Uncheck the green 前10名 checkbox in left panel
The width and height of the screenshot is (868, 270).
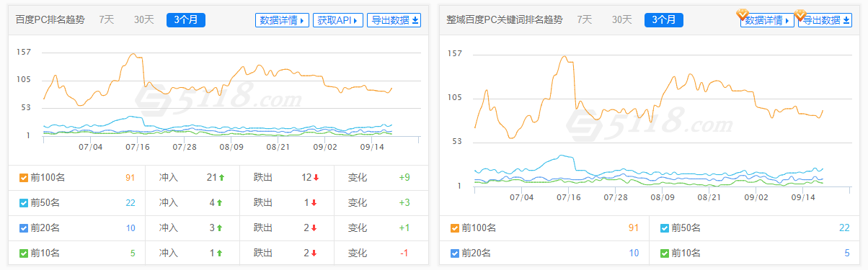coord(22,253)
